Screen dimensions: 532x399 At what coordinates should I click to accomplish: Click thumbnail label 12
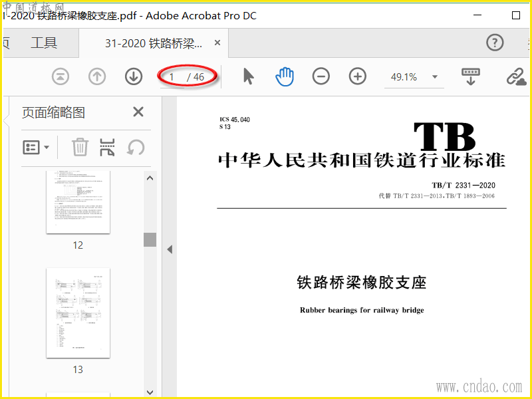pyautogui.click(x=78, y=245)
